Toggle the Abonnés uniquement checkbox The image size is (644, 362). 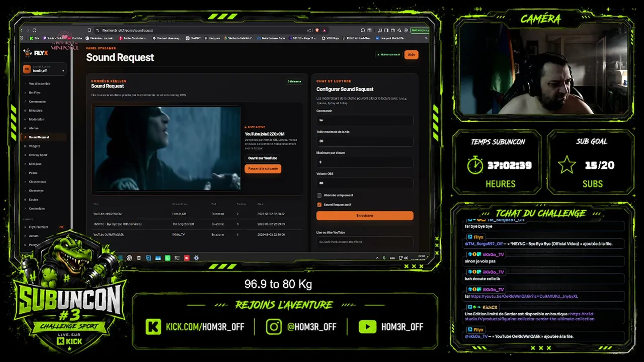tap(319, 195)
